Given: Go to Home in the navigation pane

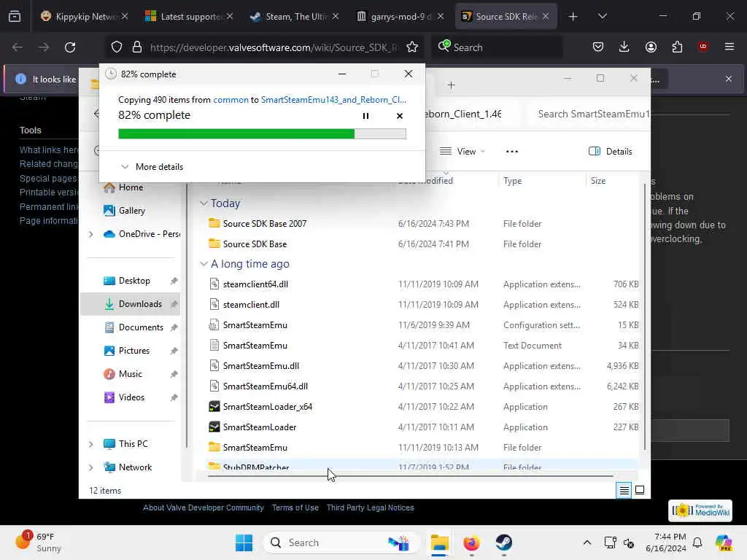Looking at the screenshot, I should (x=130, y=187).
